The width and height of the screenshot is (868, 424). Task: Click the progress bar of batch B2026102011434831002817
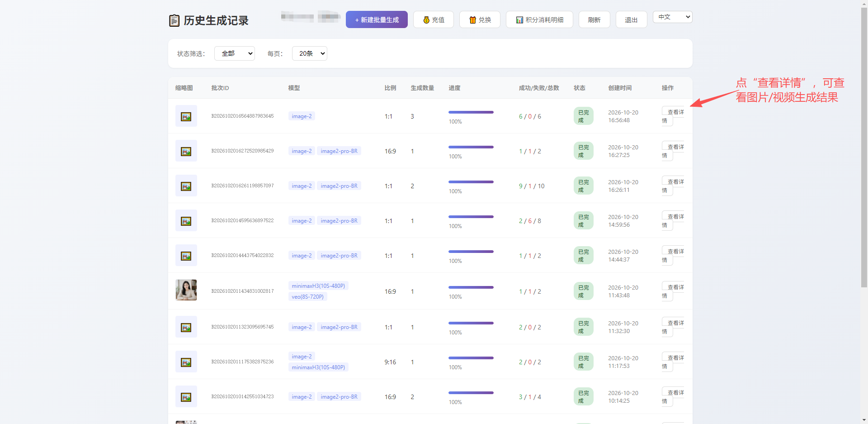[x=471, y=287]
